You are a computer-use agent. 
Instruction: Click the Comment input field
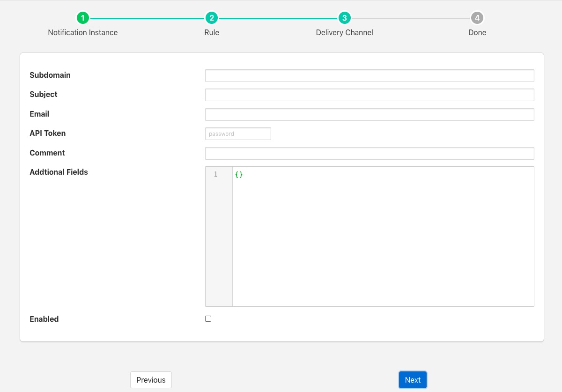(369, 153)
